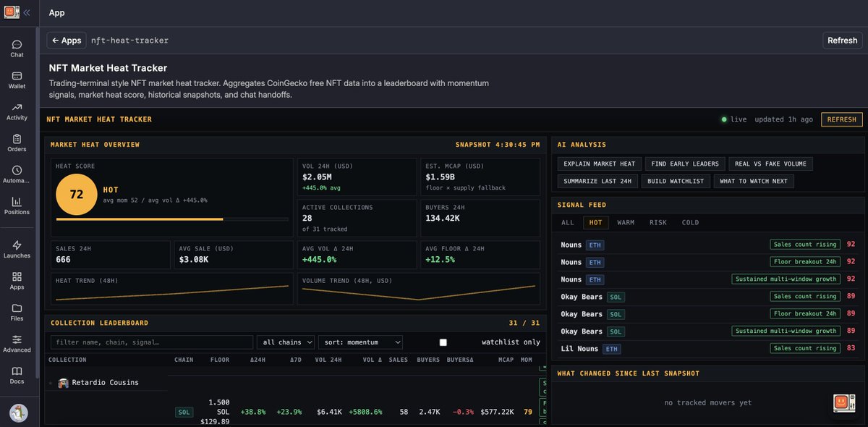This screenshot has height=427, width=868.
Task: Click the top-right Refresh button
Action: pos(843,41)
